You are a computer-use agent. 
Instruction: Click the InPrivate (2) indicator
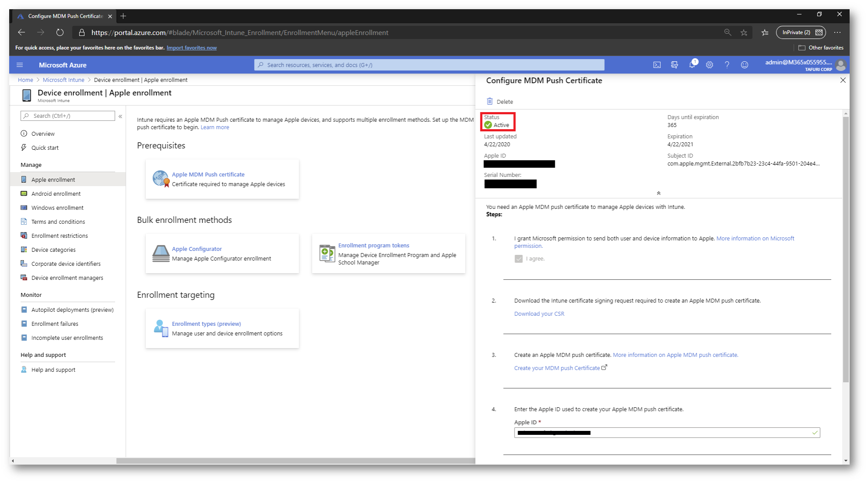pyautogui.click(x=801, y=32)
